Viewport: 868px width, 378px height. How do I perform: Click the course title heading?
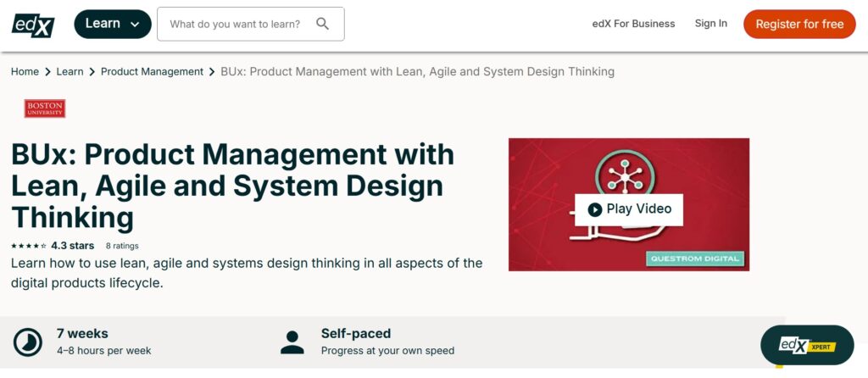tap(232, 186)
